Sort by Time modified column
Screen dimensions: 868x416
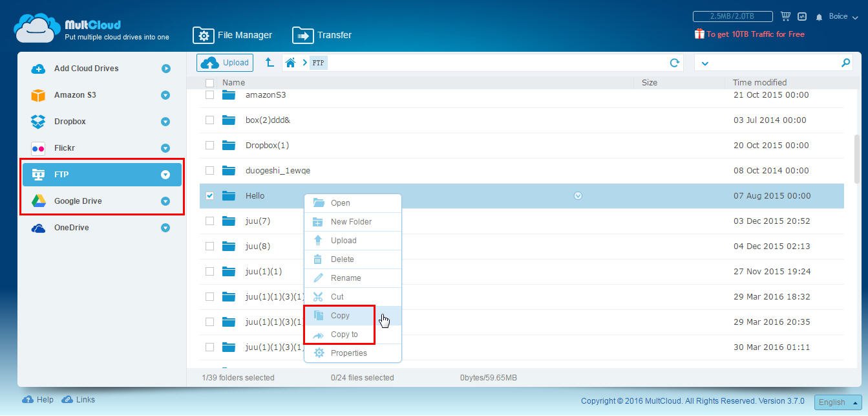[x=759, y=82]
